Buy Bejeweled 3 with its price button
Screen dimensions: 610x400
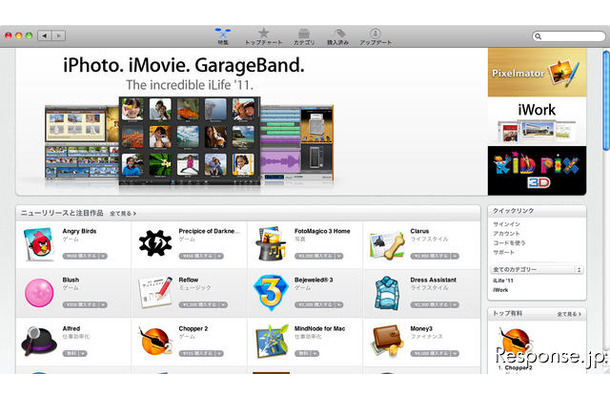(x=319, y=305)
